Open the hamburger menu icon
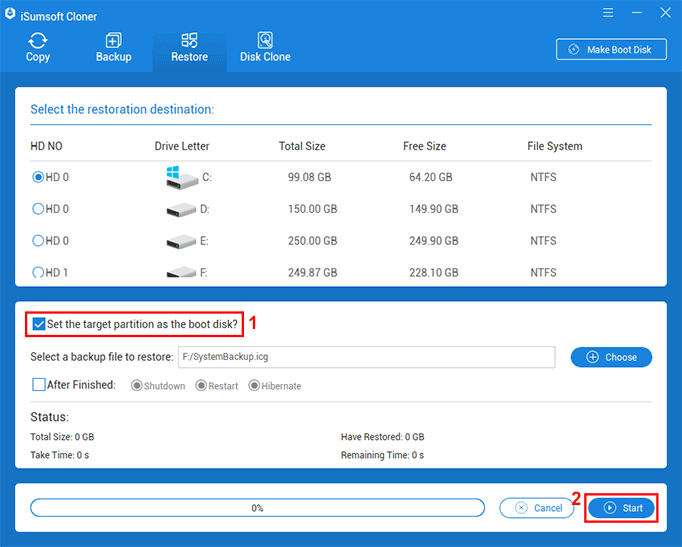 click(x=608, y=13)
